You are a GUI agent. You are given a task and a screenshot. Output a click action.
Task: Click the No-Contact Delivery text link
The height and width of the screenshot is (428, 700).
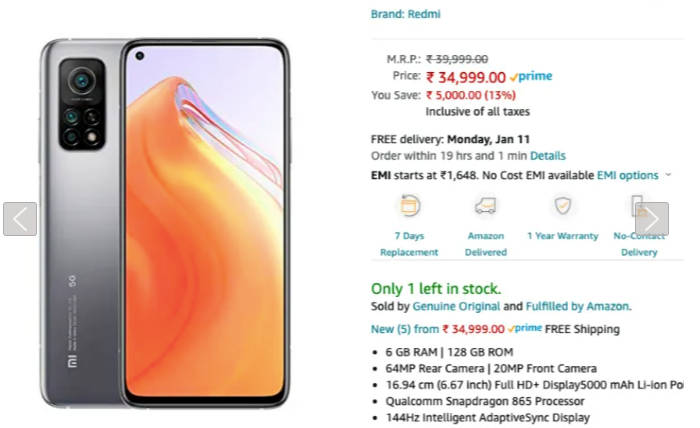tap(639, 244)
